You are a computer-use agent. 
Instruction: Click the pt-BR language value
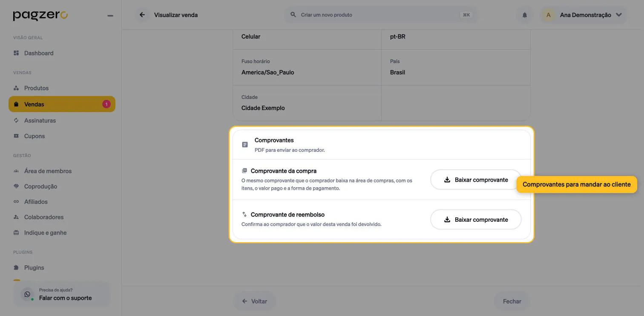point(398,36)
